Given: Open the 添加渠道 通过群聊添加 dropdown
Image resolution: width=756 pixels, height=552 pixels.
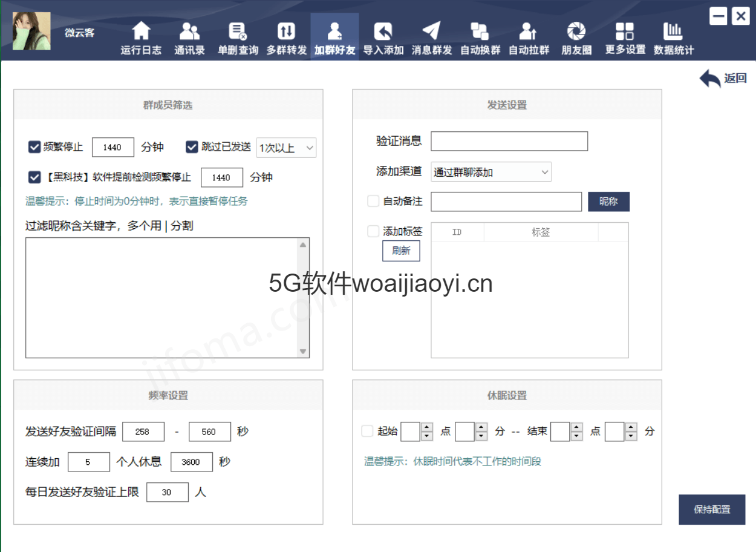Looking at the screenshot, I should (491, 172).
